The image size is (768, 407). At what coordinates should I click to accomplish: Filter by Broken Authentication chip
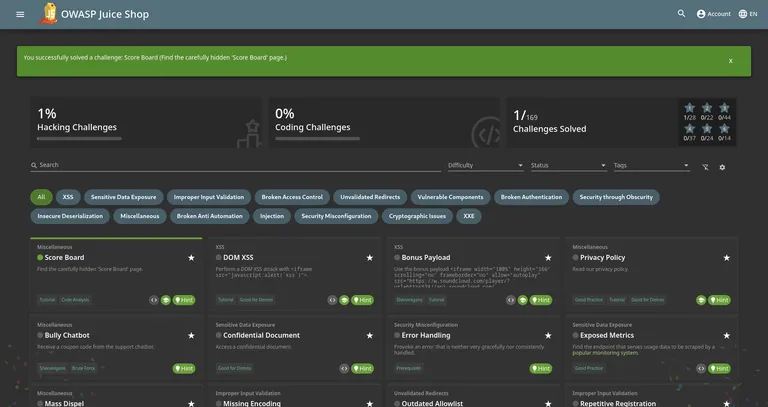click(531, 197)
